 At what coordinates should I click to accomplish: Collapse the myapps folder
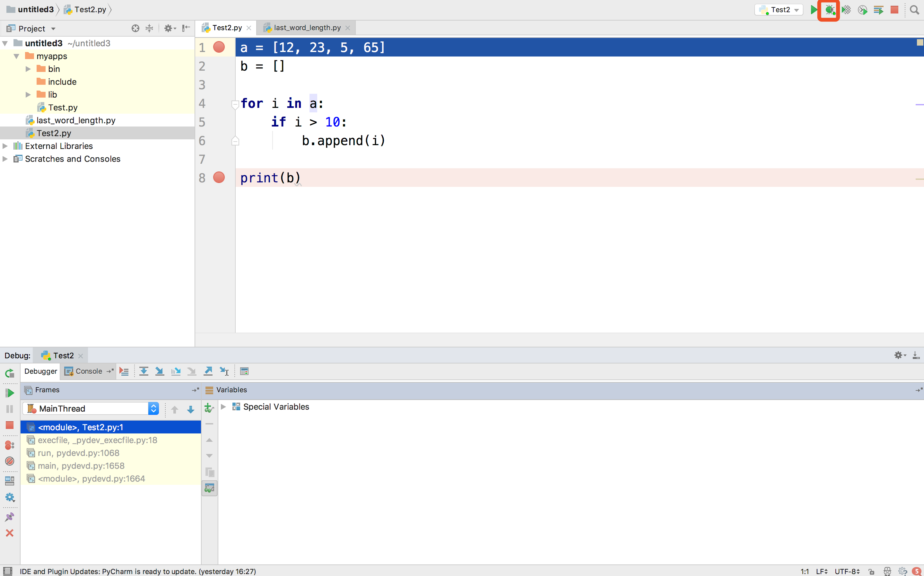click(16, 57)
